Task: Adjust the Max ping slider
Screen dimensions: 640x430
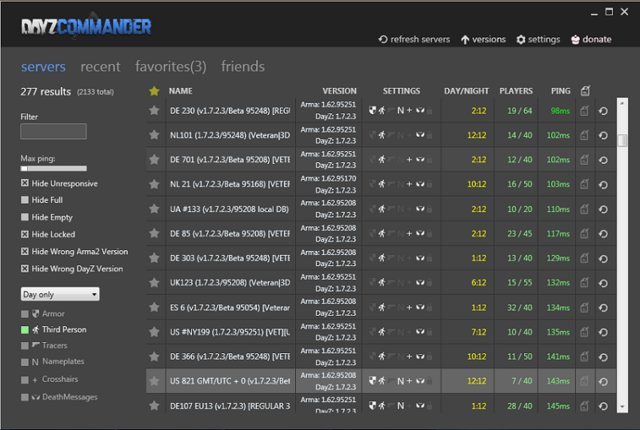Action: 52,169
